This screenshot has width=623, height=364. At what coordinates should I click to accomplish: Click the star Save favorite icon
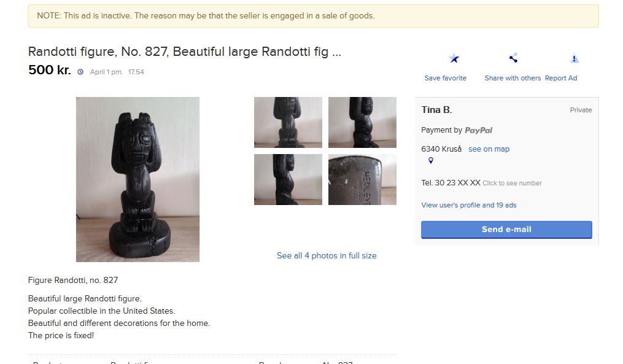[454, 59]
